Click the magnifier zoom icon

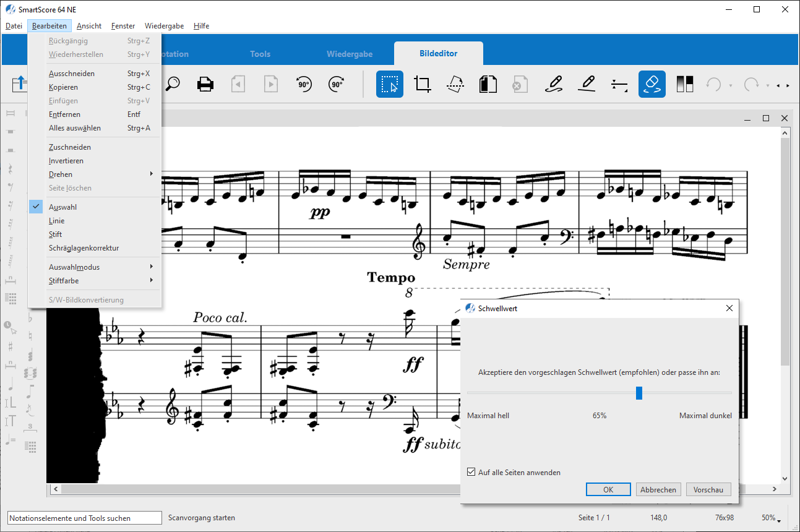(173, 84)
